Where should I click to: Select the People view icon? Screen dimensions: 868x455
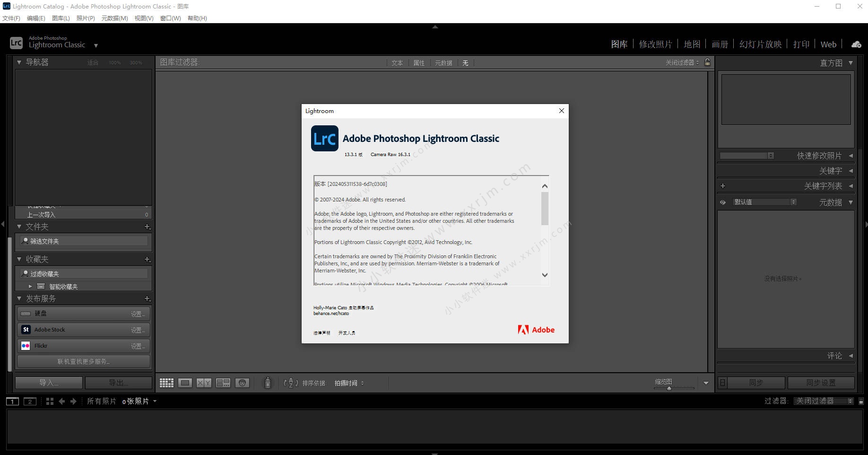(x=243, y=383)
